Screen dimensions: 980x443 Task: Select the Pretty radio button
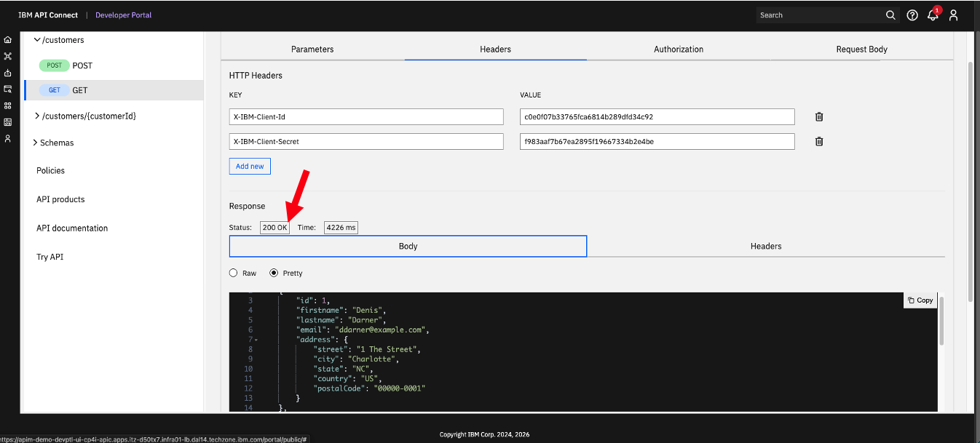pos(274,273)
